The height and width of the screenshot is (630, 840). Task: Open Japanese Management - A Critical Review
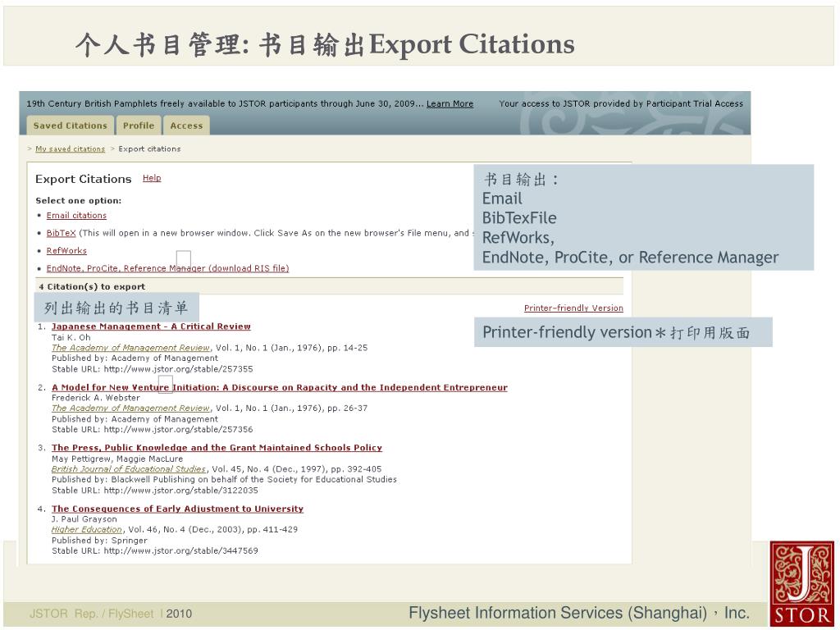pyautogui.click(x=151, y=326)
